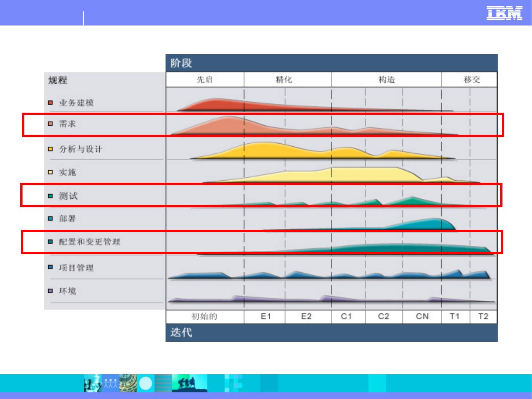
Task: Click the C1 iteration cell
Action: [349, 317]
